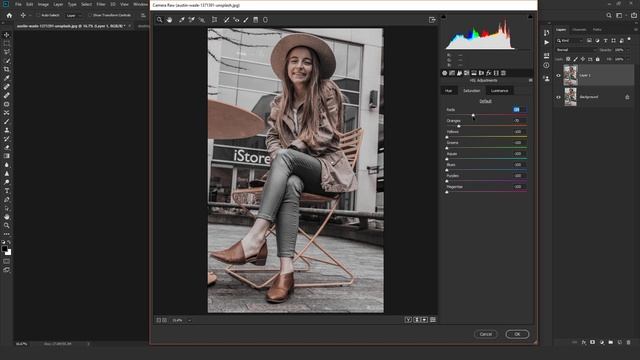Screen dimensions: 640x360
Task: Click the Reds value input field
Action: (520, 109)
